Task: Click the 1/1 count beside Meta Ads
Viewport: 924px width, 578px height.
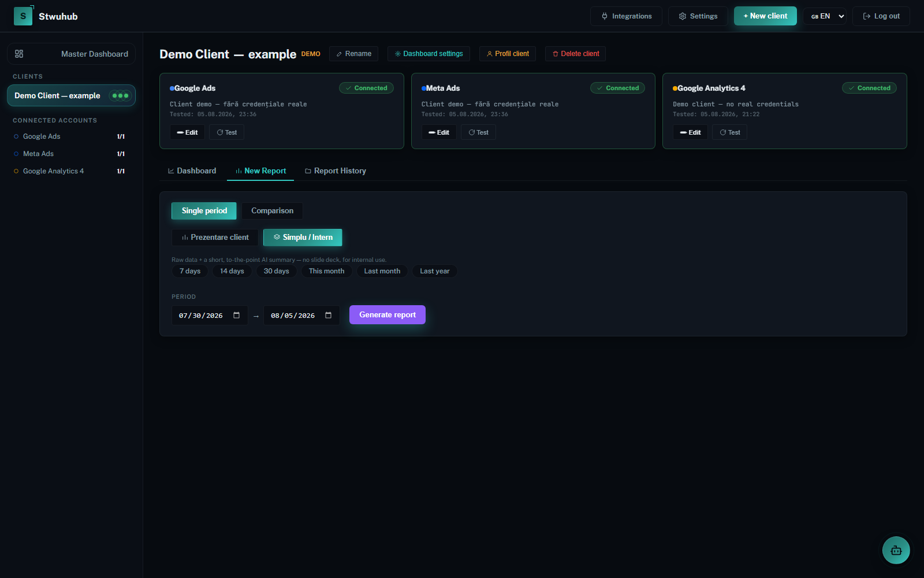Action: [x=121, y=154]
